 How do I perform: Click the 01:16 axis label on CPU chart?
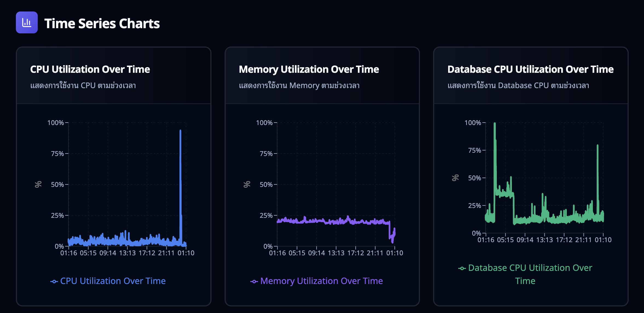point(69,253)
